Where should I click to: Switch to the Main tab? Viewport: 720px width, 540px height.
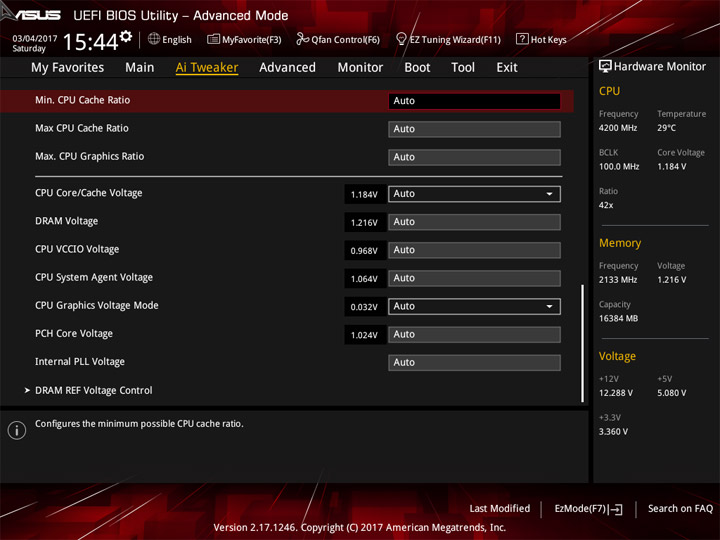coord(140,68)
